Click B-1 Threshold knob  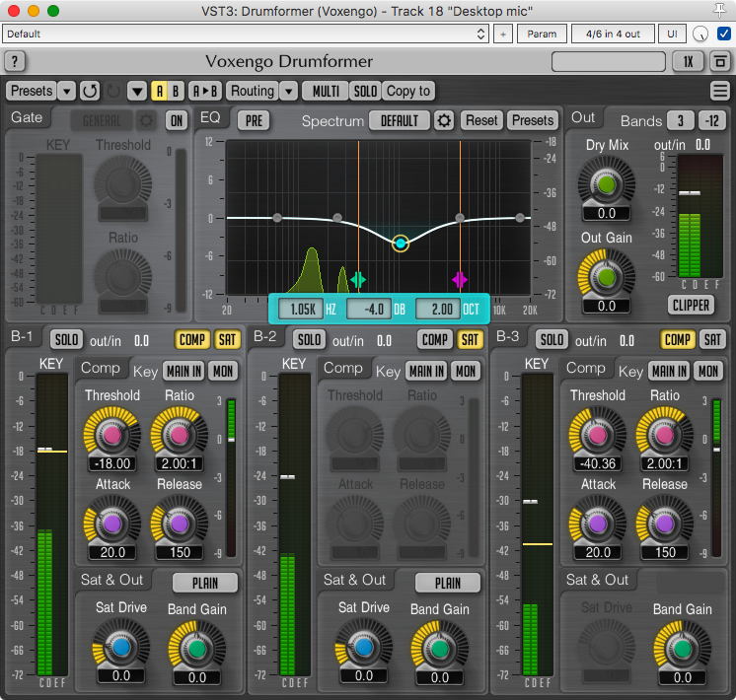coord(112,435)
